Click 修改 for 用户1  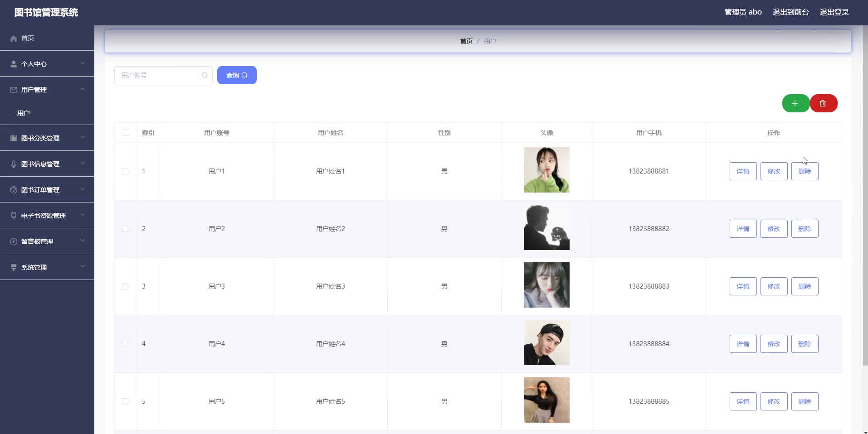click(774, 171)
